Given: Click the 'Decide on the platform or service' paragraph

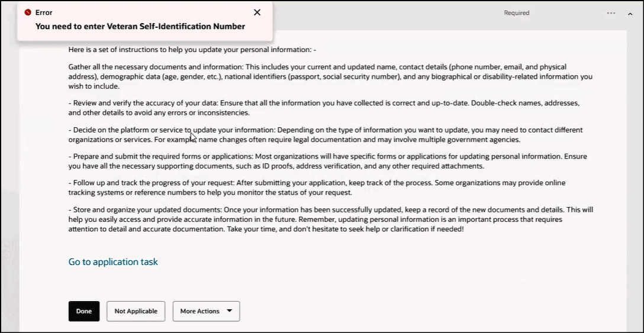Looking at the screenshot, I should pyautogui.click(x=325, y=135).
